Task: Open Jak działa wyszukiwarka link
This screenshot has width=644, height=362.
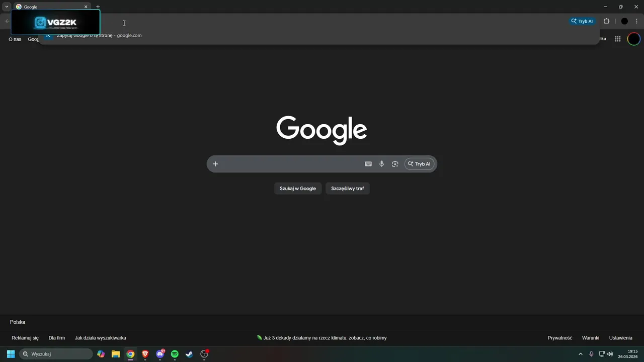Action: point(101,338)
